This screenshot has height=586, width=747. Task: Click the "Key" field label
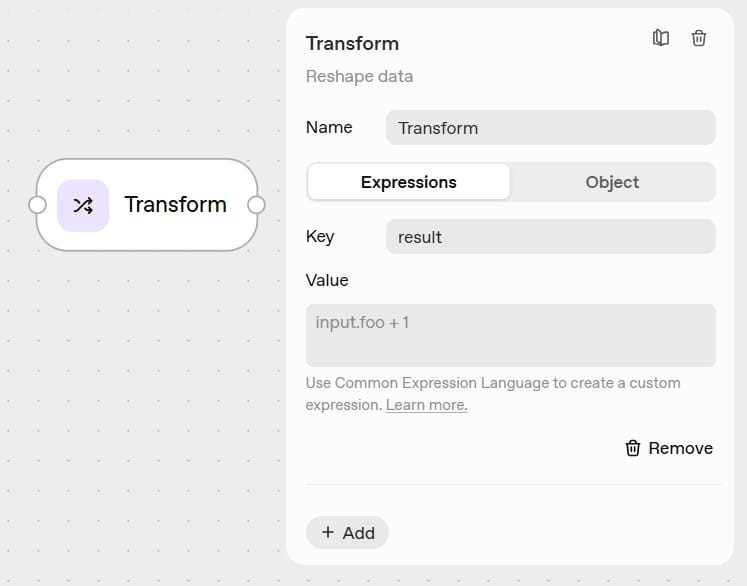click(320, 236)
